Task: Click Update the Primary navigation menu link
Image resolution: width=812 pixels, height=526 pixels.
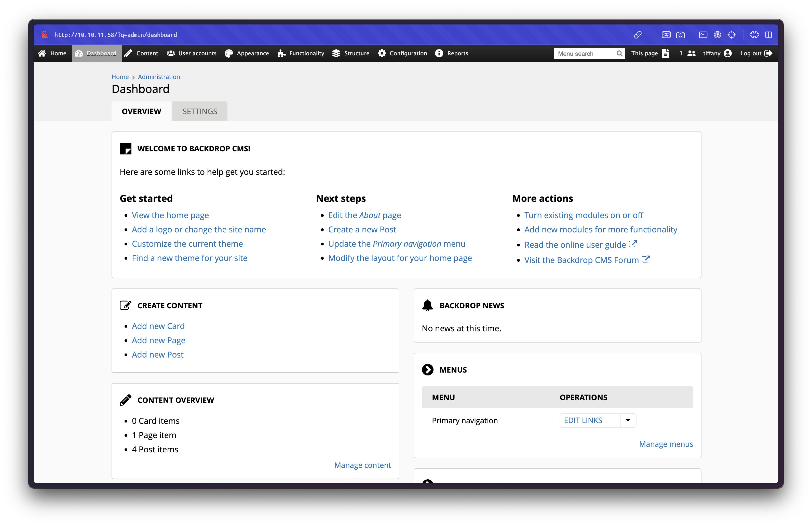Action: [397, 244]
